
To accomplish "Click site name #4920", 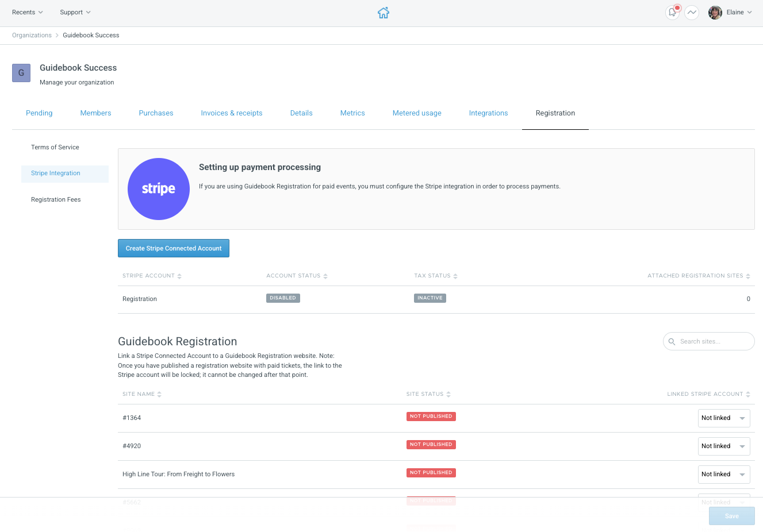I will (x=132, y=446).
